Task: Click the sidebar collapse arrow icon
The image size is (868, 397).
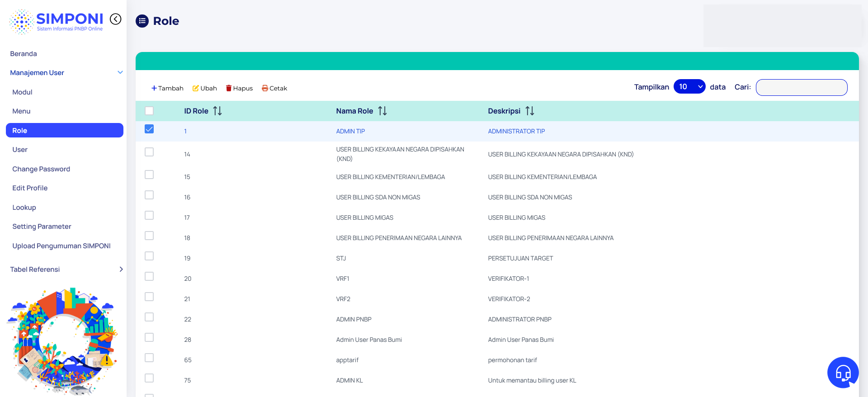Action: (116, 19)
